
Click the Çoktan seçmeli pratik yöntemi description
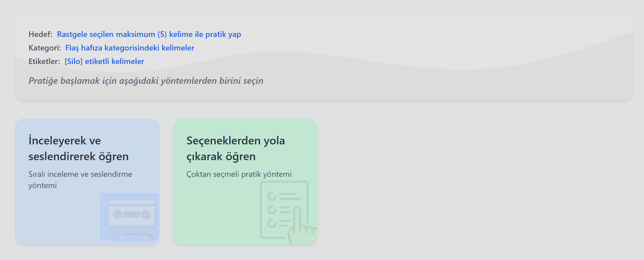(239, 174)
